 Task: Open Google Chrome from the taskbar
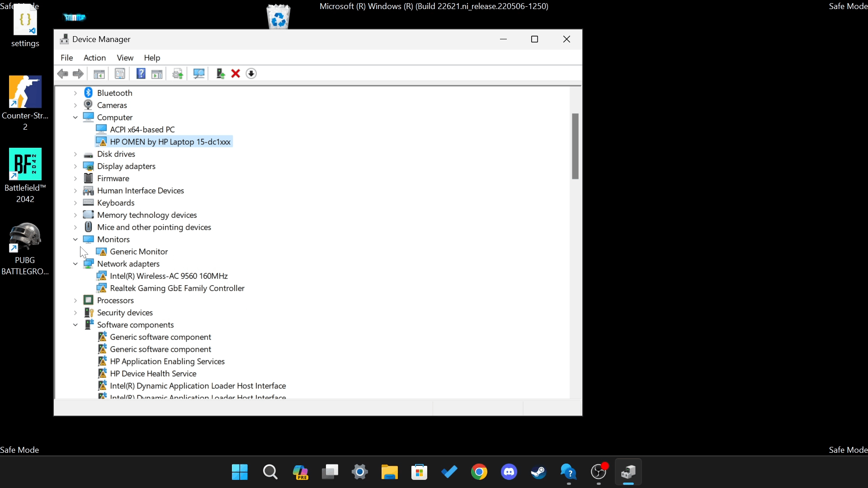(x=479, y=472)
